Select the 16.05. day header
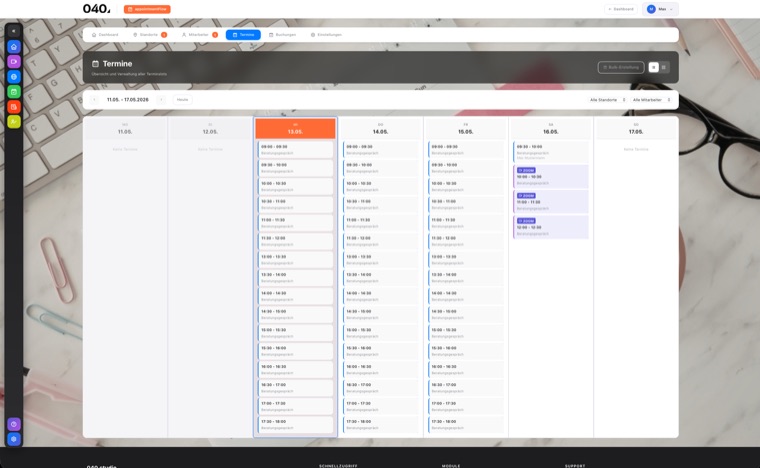The image size is (760, 468). [x=551, y=129]
